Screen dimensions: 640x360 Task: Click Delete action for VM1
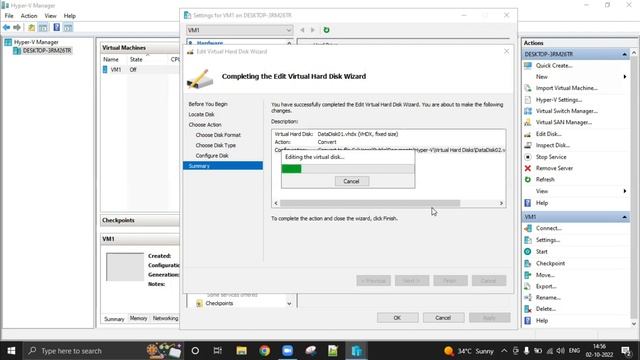pos(546,309)
